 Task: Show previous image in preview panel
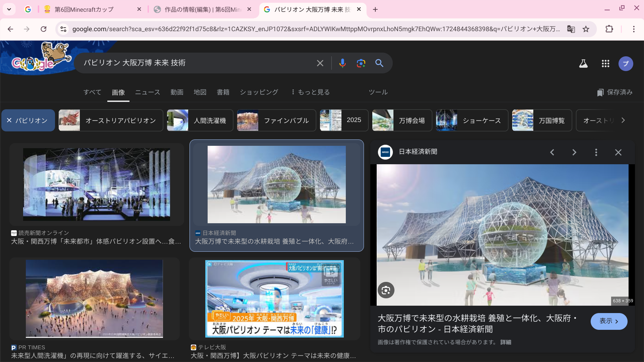(x=552, y=153)
